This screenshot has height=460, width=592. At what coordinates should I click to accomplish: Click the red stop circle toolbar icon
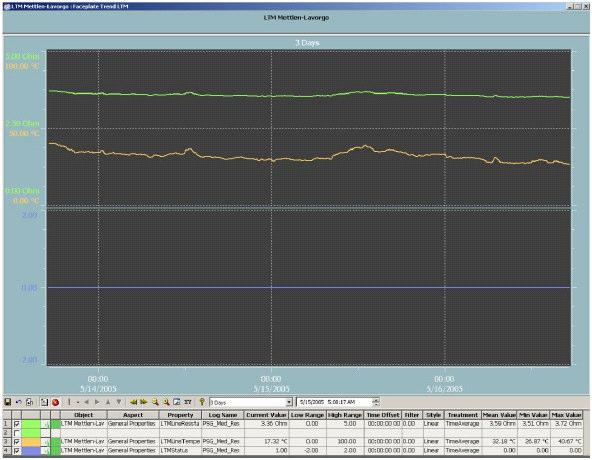coord(56,402)
